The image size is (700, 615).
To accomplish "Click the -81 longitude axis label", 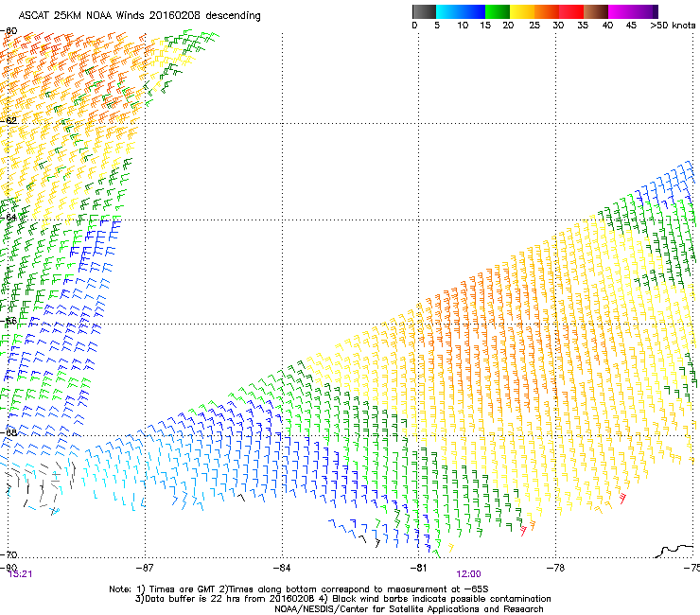I will [x=419, y=568].
